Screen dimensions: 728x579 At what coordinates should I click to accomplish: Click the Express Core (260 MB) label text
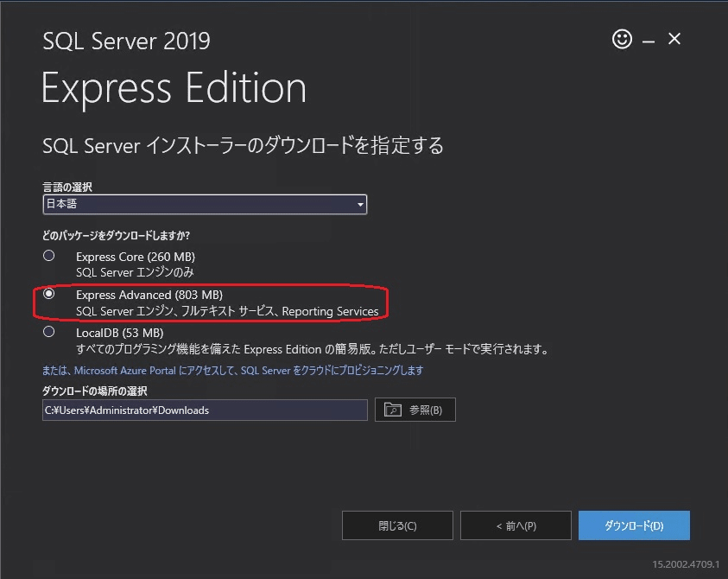(x=136, y=257)
